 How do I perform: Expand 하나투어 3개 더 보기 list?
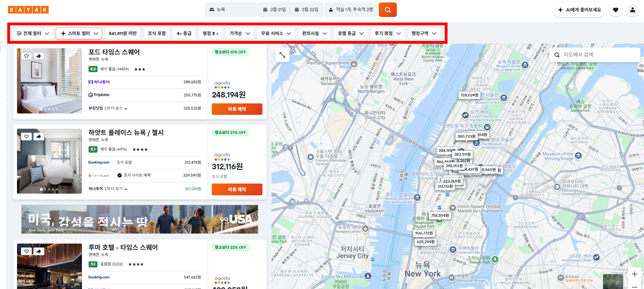click(108, 189)
